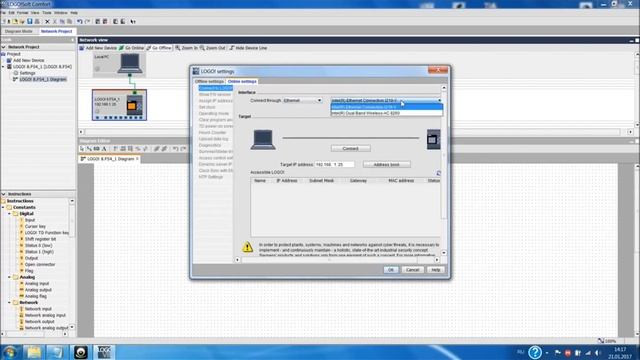Click the Target IP address field
The image size is (640, 360).
click(334, 164)
